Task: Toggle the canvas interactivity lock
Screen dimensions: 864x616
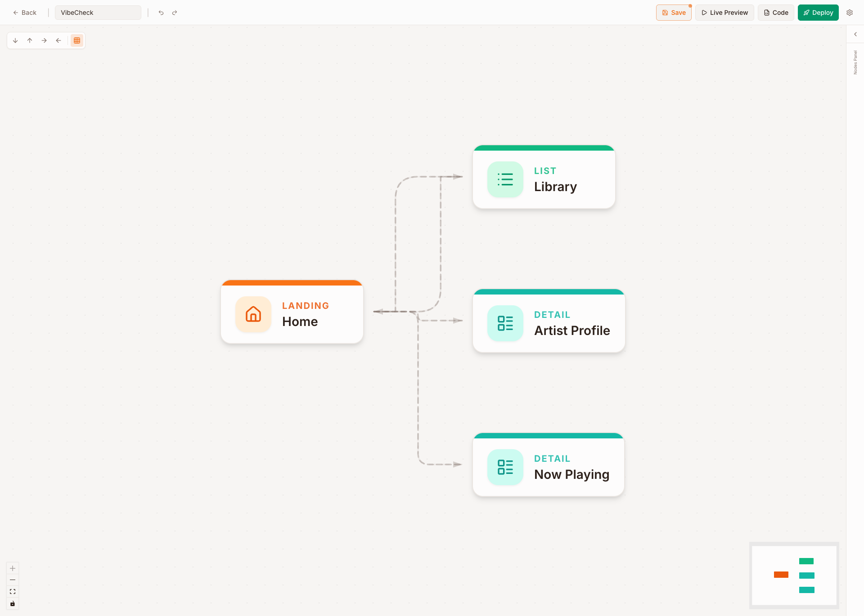Action: (x=12, y=604)
